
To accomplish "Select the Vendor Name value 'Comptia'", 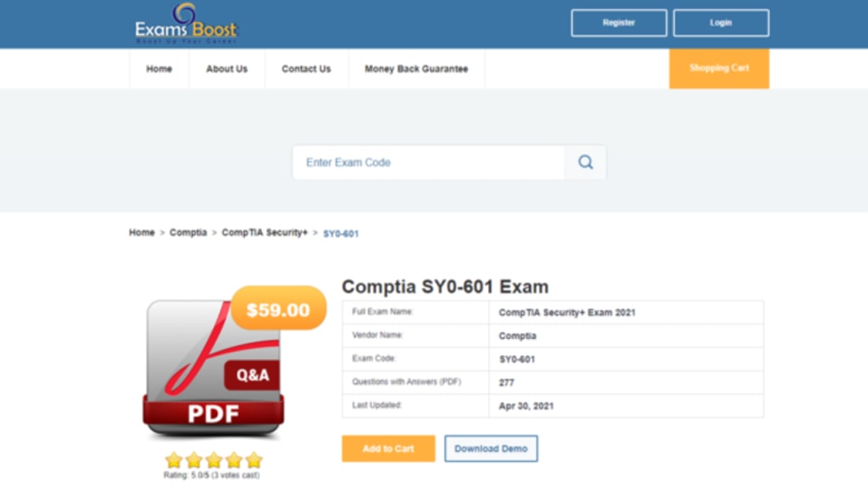I will coord(518,335).
